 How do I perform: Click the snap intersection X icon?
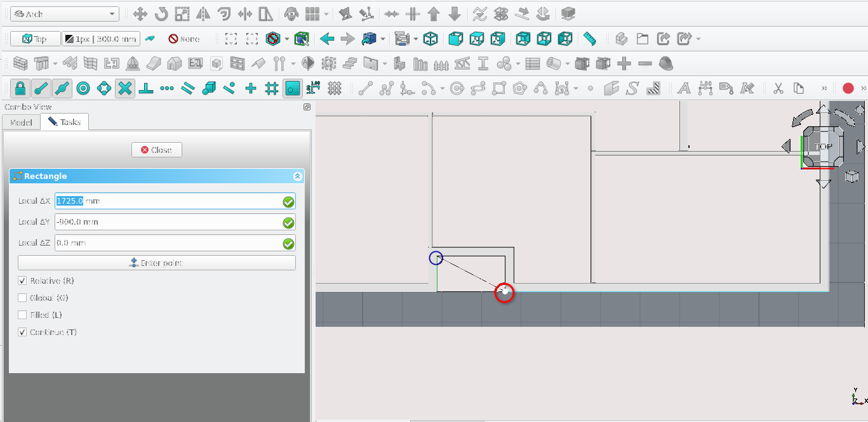[x=125, y=88]
